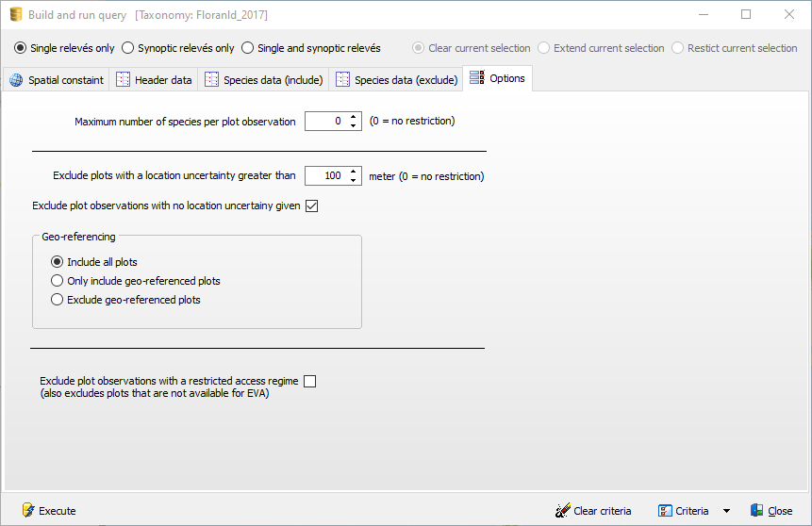Select Only include geo-referenced plots
Screen dimensions: 812x526
click(58, 281)
